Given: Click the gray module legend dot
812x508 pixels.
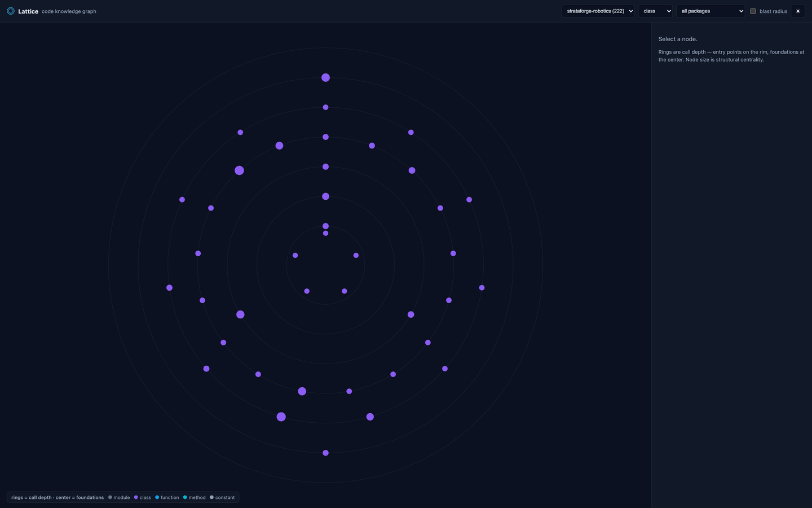Looking at the screenshot, I should (x=110, y=497).
